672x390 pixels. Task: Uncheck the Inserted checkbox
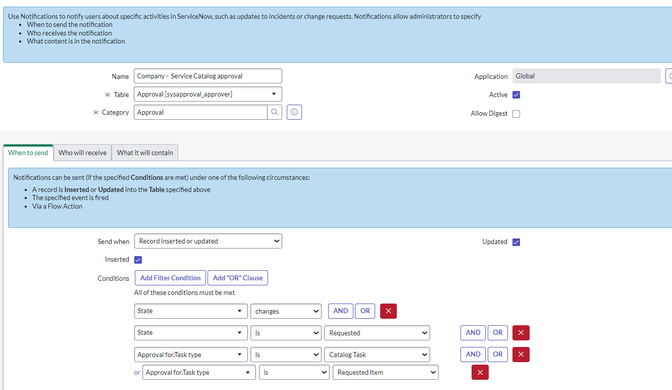click(x=138, y=260)
